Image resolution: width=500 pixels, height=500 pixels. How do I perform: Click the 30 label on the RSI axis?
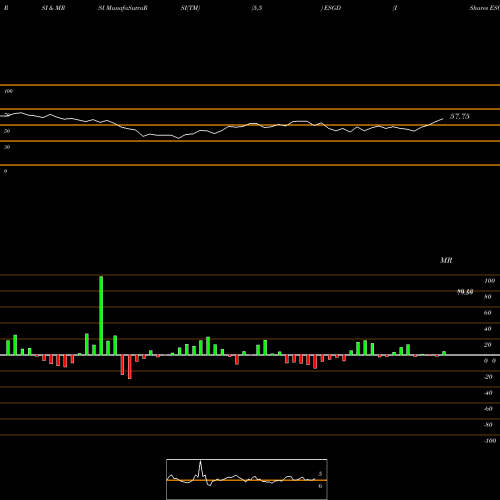pyautogui.click(x=7, y=147)
